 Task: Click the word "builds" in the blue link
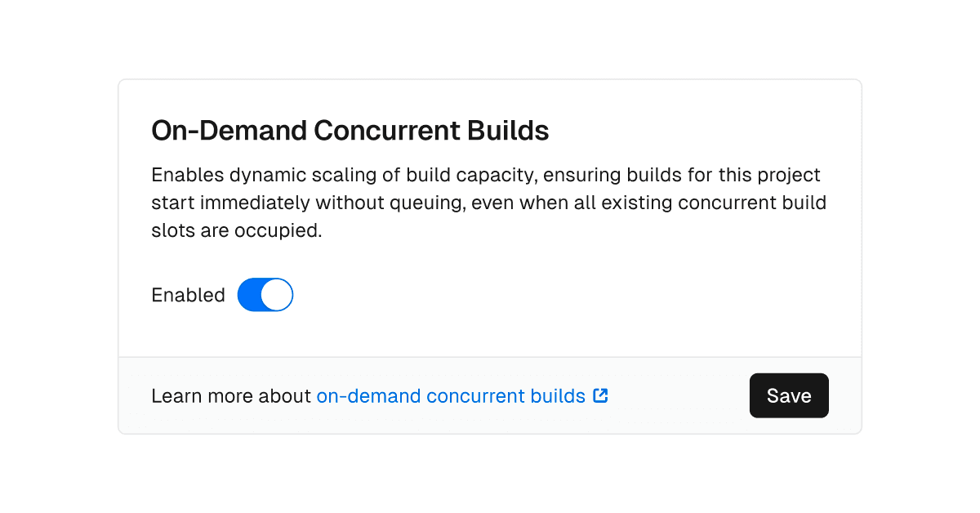click(558, 396)
